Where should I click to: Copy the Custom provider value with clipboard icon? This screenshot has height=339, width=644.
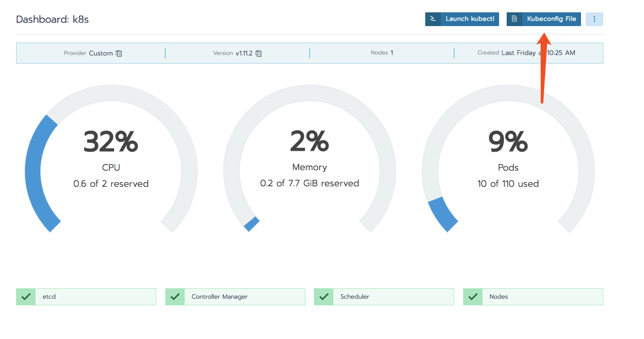coord(119,53)
